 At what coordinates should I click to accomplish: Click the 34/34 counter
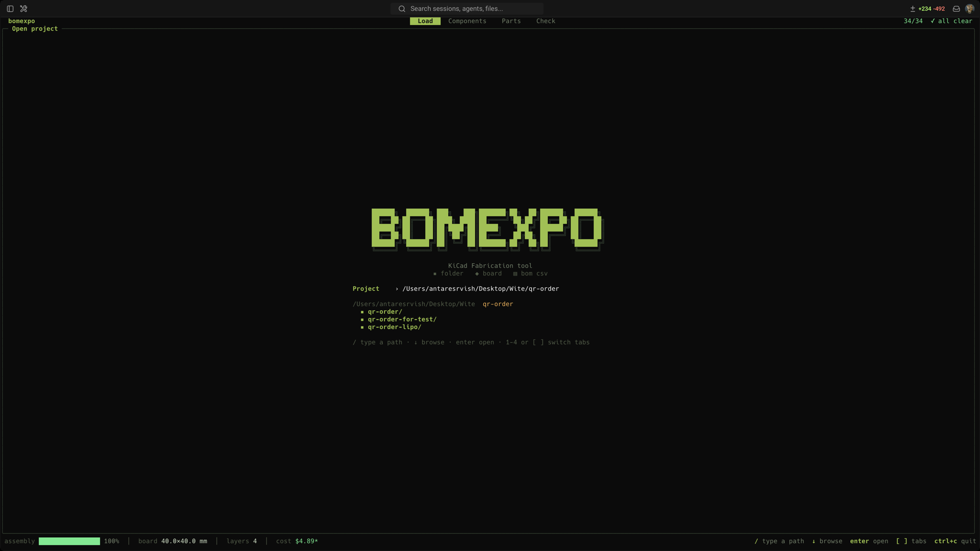pyautogui.click(x=913, y=21)
